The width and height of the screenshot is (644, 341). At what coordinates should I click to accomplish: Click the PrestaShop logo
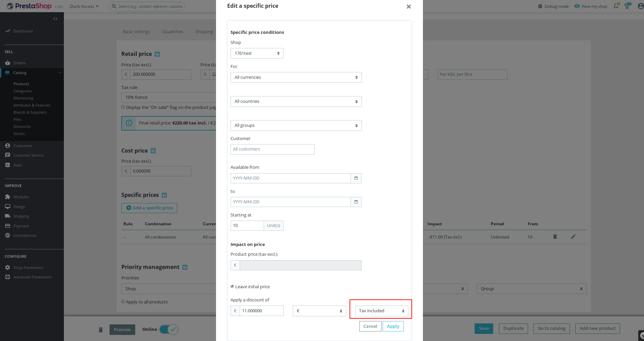tap(29, 6)
